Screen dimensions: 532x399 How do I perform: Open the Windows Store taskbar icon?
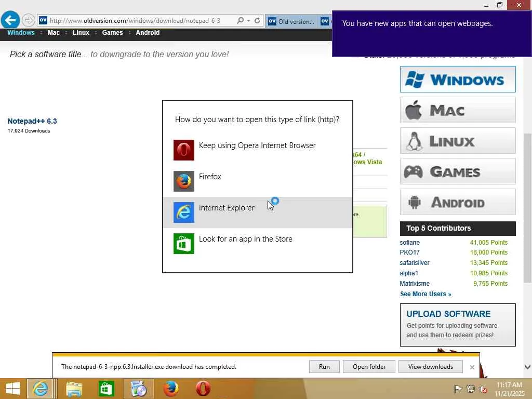[x=106, y=389]
